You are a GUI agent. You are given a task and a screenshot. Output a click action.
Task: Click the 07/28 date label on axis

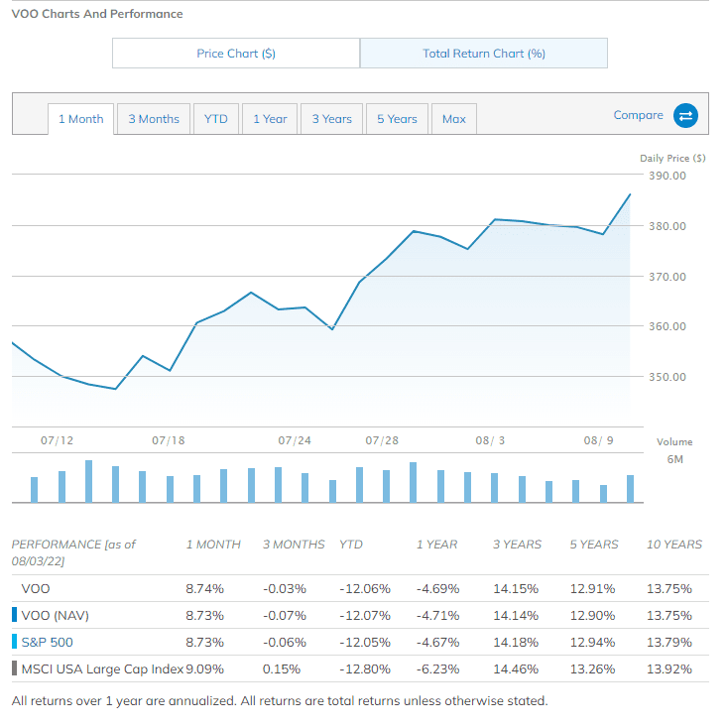pos(382,440)
